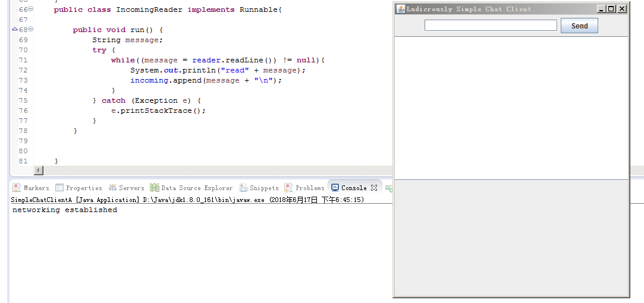Open the Servers tab

[127, 188]
